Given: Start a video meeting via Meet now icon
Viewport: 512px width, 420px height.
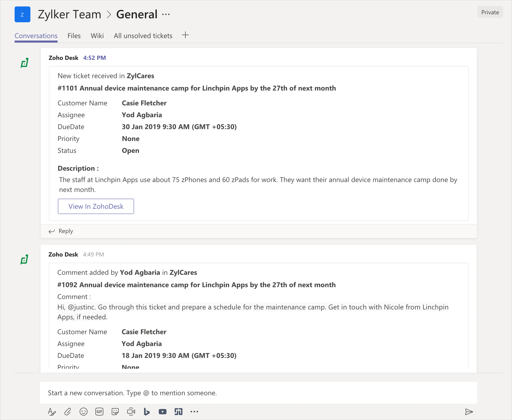Looking at the screenshot, I should coord(131,412).
